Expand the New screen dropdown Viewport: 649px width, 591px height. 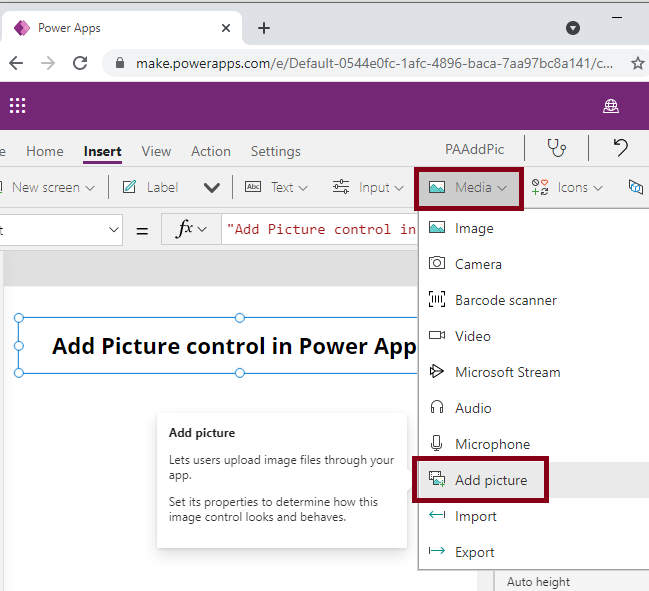point(90,188)
